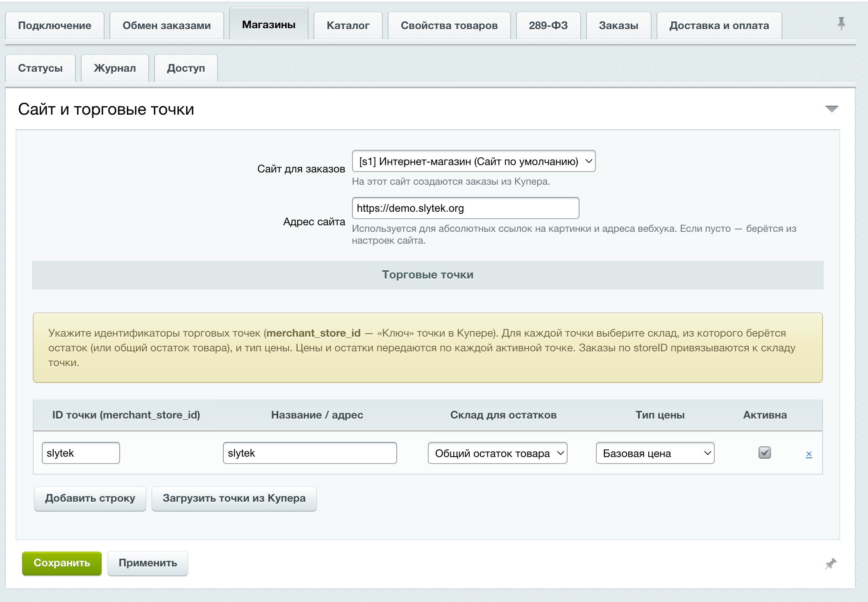Select the Магазины tab
Screen dimensions: 868x602
pos(269,25)
